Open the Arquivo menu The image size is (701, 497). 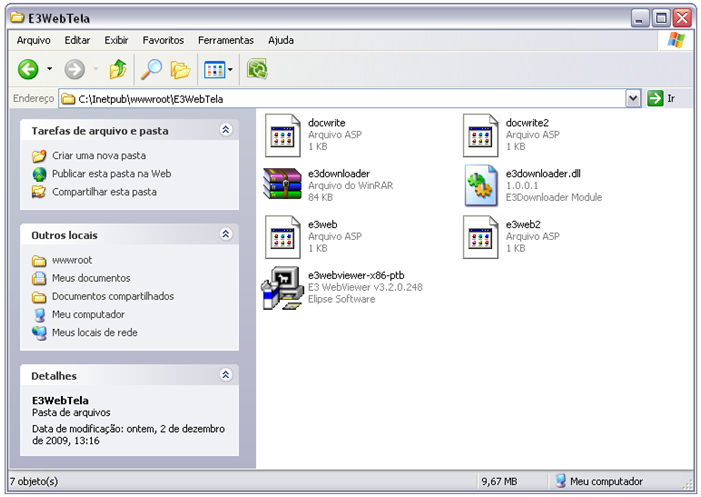pos(34,40)
